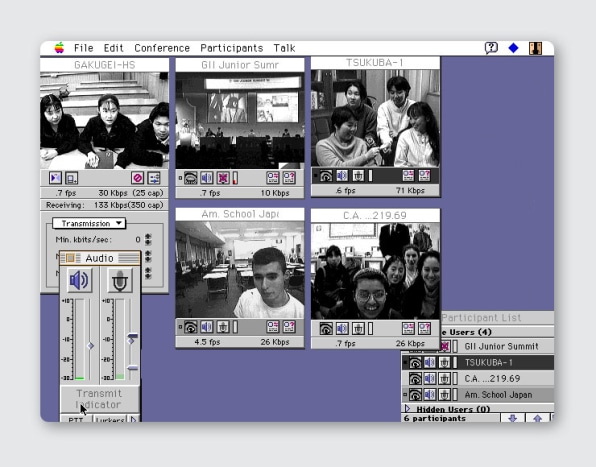Click the help balloon icon in menu bar
This screenshot has width=596, height=467.
[491, 48]
